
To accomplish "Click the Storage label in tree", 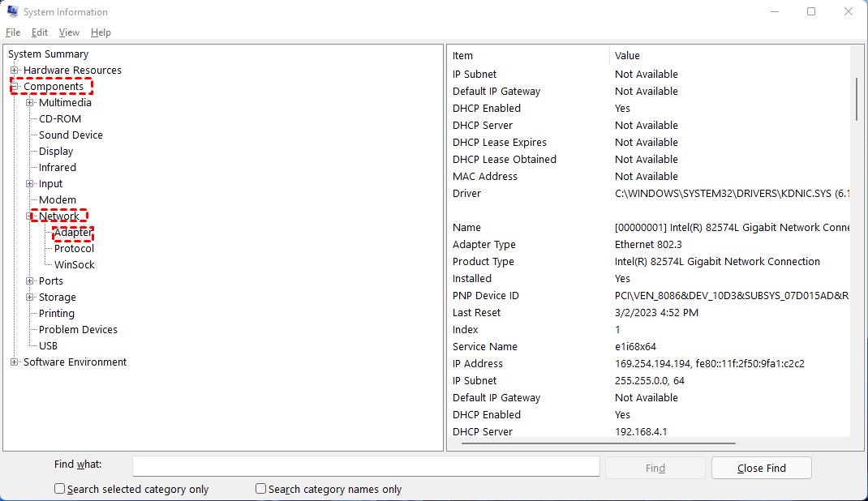I will pos(58,297).
